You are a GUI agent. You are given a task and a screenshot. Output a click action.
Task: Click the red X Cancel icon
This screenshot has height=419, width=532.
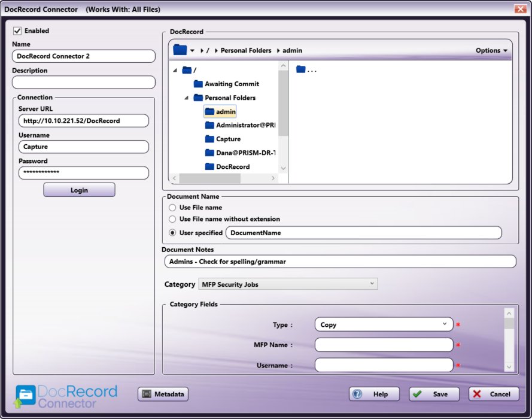tap(477, 394)
